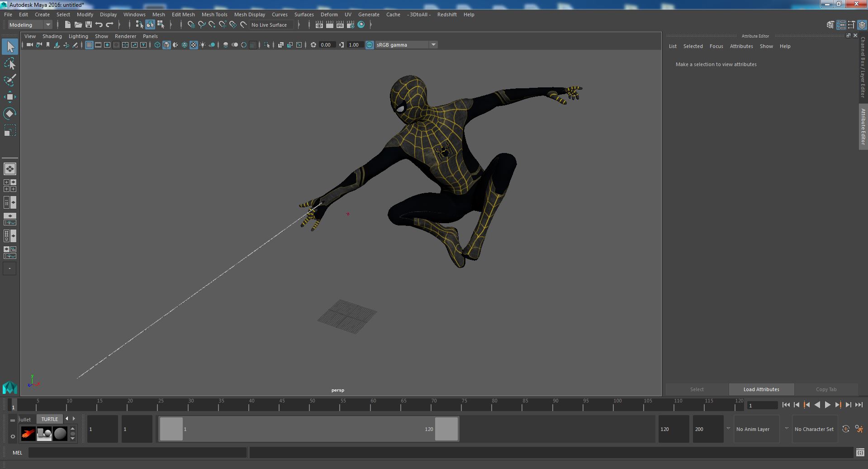The image size is (868, 469).
Task: Click the No Live Surface field
Action: point(271,25)
